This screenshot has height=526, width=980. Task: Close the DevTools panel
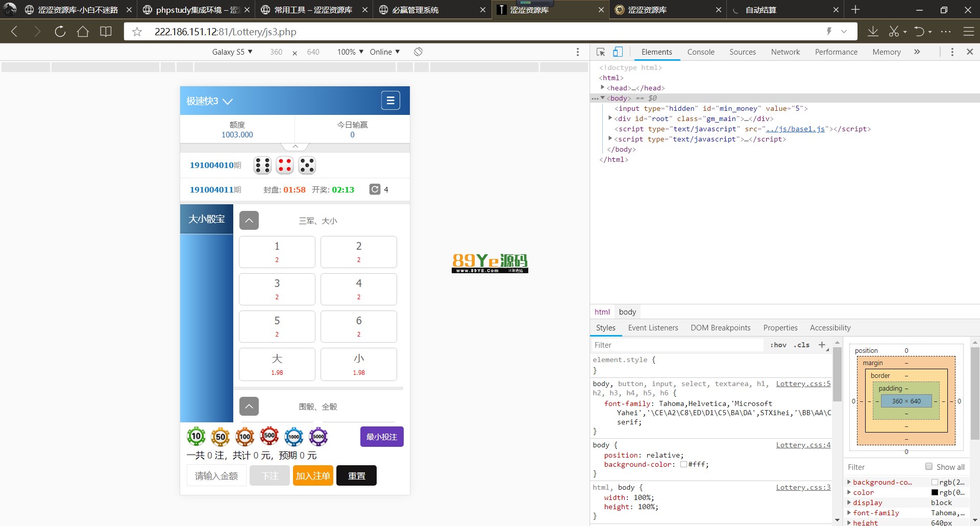point(970,52)
